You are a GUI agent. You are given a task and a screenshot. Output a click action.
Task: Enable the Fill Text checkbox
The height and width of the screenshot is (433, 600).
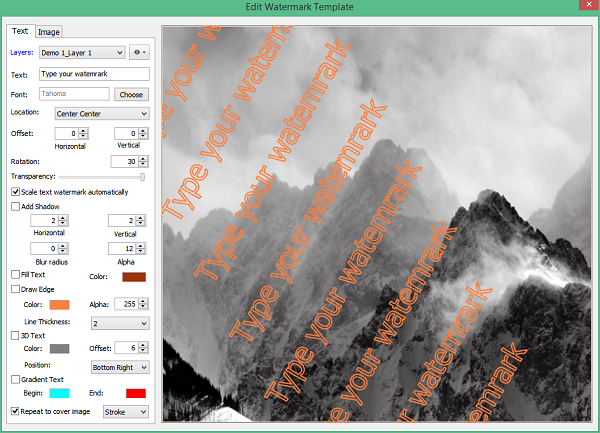point(15,275)
